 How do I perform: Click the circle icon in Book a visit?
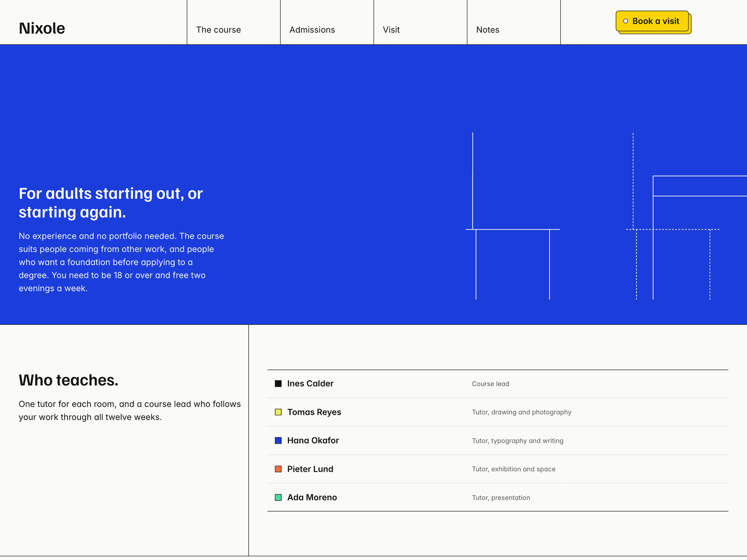tap(626, 21)
